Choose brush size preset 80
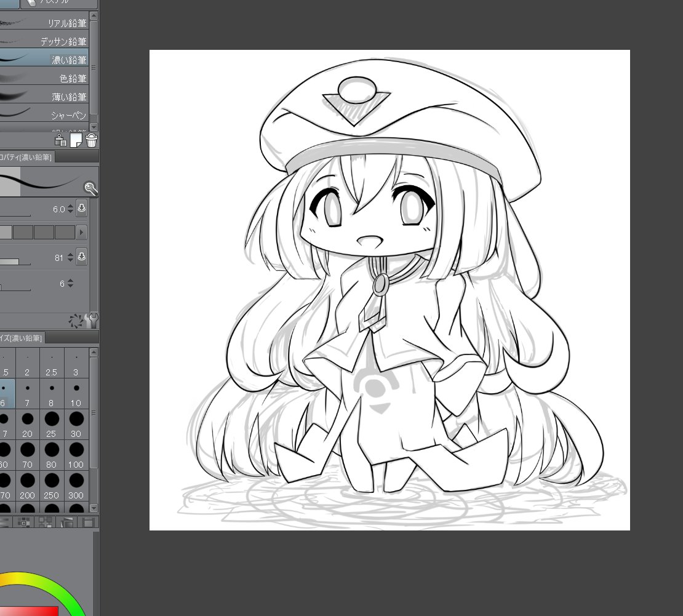683x616 pixels. [52, 455]
